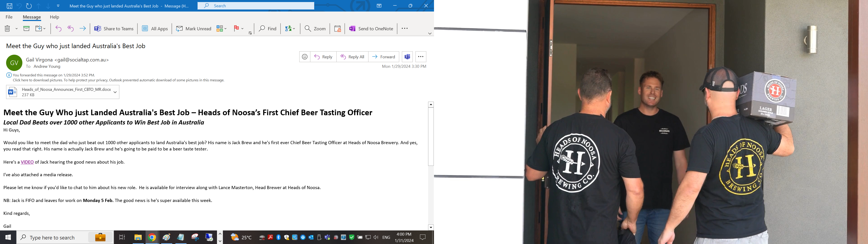The width and height of the screenshot is (868, 244).
Task: Click the volume speaker tray icon
Action: 376,237
